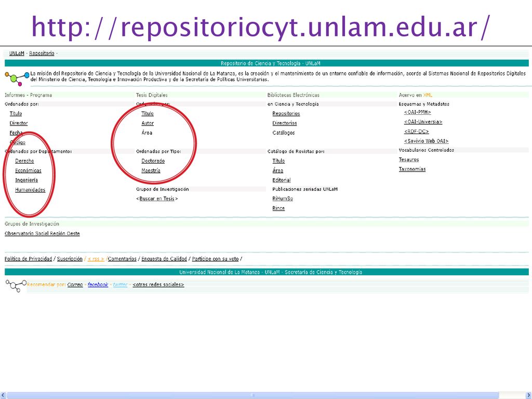Click the outline molecule icon near Recomendar

pos(16,286)
